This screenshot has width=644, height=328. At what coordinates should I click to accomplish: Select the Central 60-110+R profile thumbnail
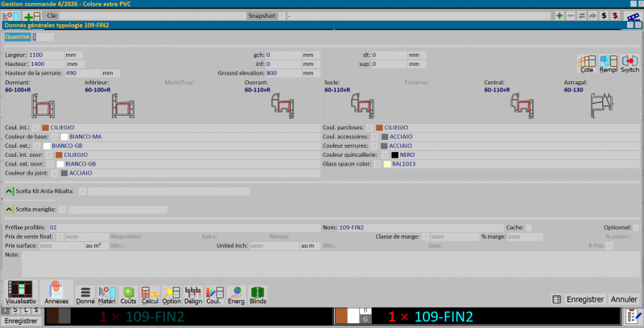tap(522, 106)
